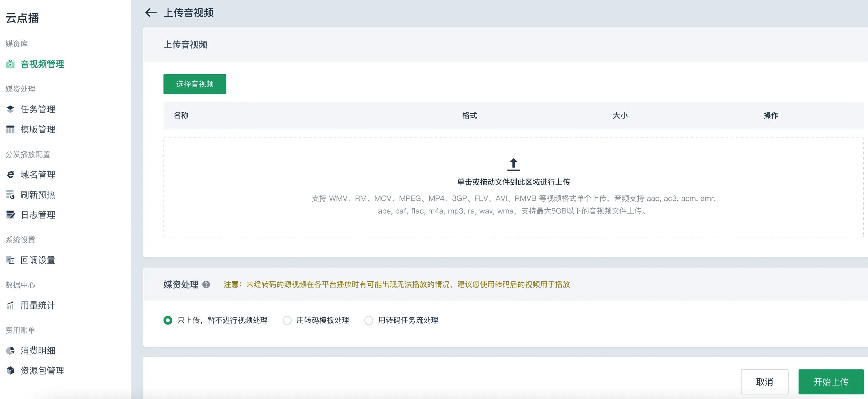Screen dimensions: 868x399
Task: Click the 域名管理 browser icon
Action: [10, 174]
